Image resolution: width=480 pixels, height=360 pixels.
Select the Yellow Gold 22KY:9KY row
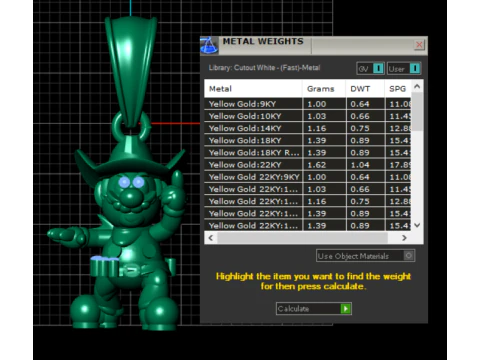tap(308, 177)
